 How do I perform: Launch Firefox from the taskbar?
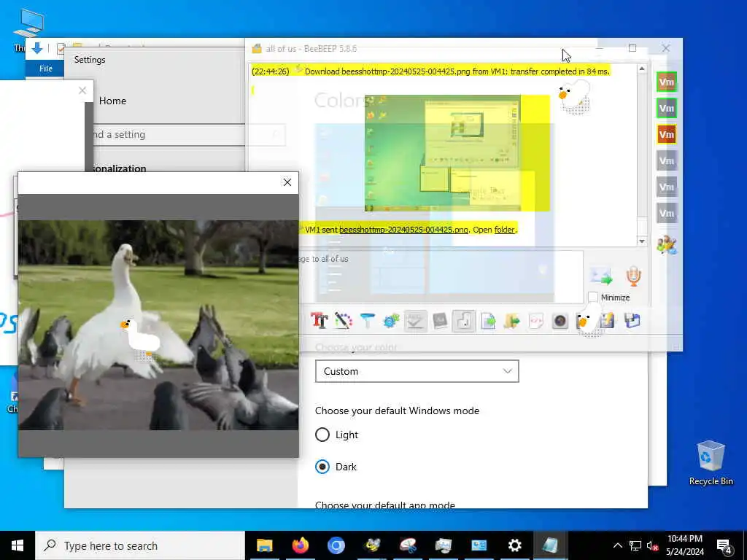click(x=300, y=545)
